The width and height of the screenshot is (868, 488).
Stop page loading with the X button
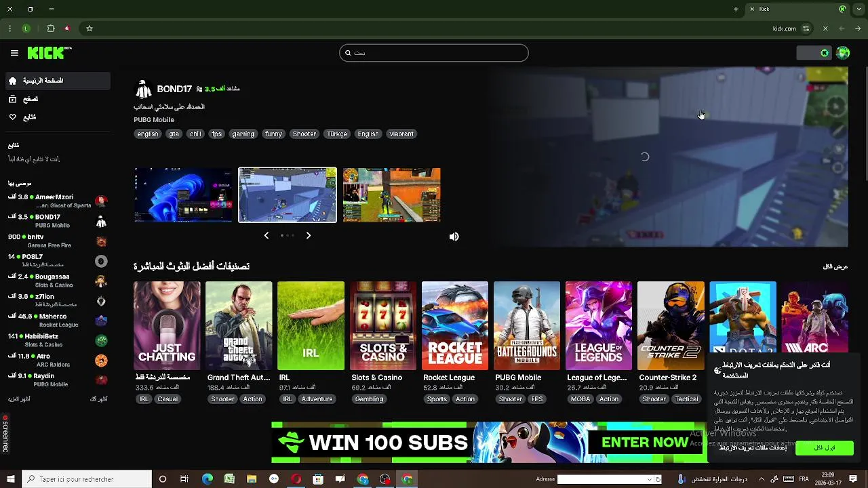pyautogui.click(x=825, y=28)
